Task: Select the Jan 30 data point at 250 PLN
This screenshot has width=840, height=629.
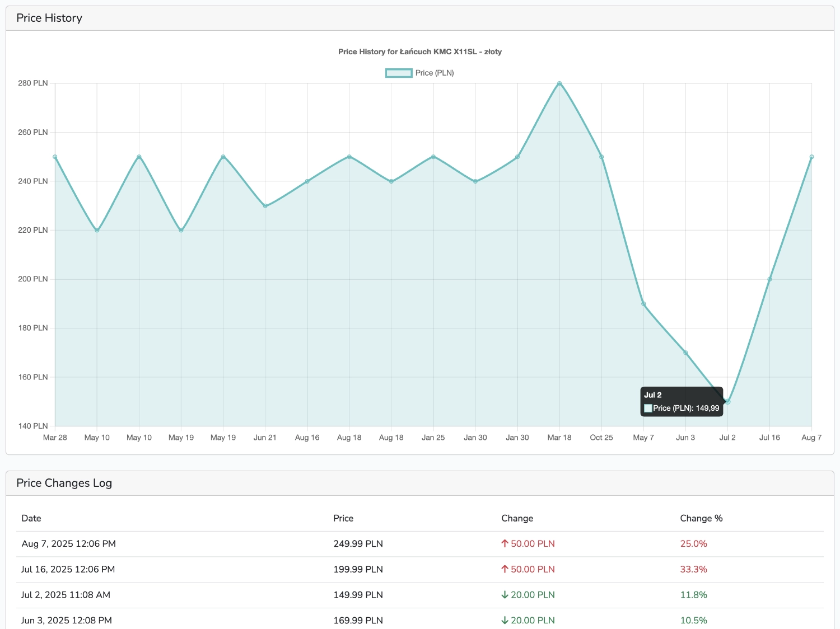Action: click(x=517, y=157)
